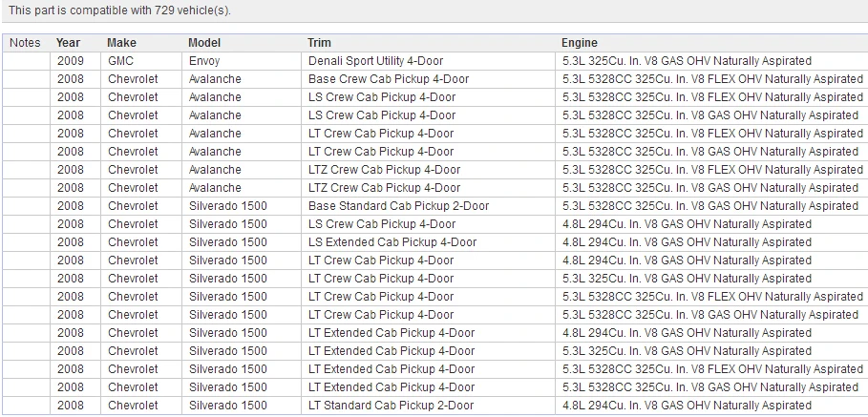Click the Notes column header
This screenshot has width=868, height=417.
tap(25, 43)
